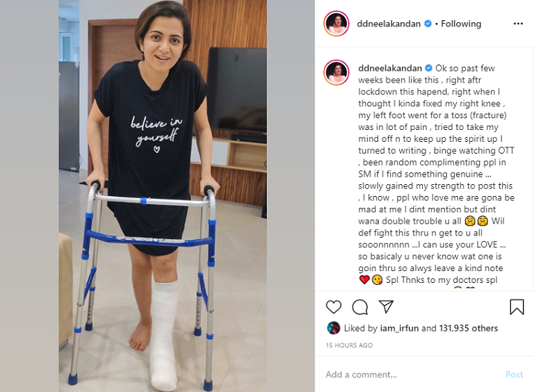This screenshot has width=534, height=392.
Task: Toggle the Following button
Action: (x=461, y=24)
